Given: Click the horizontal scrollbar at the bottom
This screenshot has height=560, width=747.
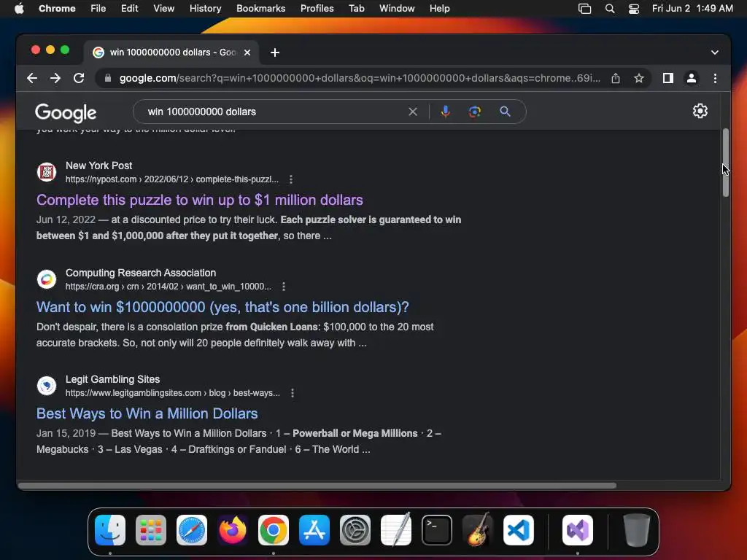Looking at the screenshot, I should click(317, 486).
